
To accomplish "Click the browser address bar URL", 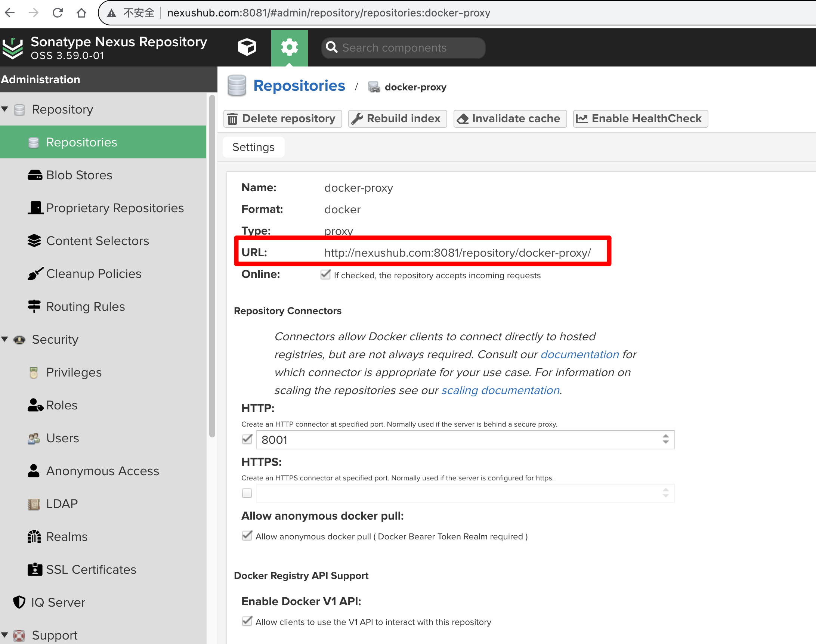I will 328,13.
